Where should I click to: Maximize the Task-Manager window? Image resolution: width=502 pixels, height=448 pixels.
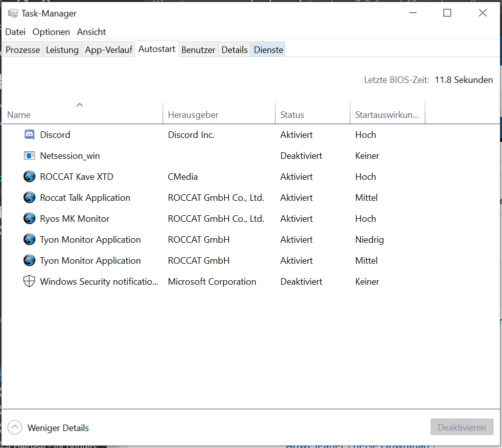click(447, 13)
